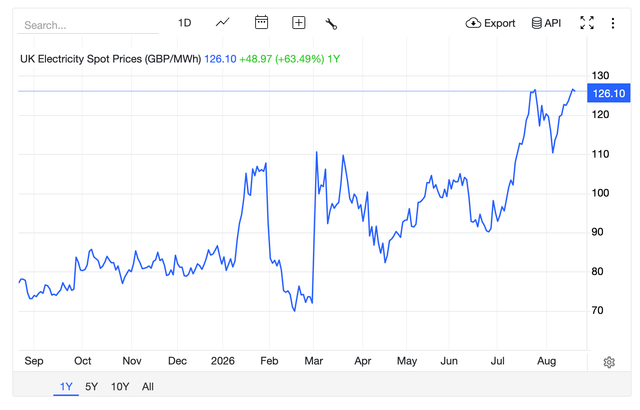Click the 2026 x-axis label
This screenshot has height=410, width=640.
[x=222, y=361]
